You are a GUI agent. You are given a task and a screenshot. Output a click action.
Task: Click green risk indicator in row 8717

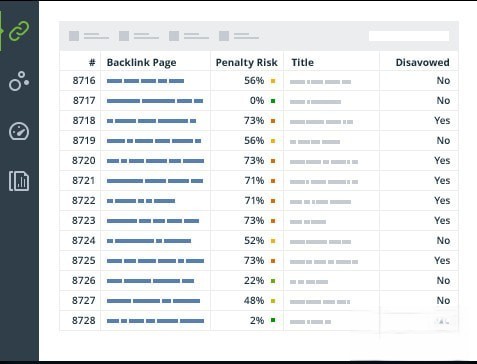coord(273,101)
